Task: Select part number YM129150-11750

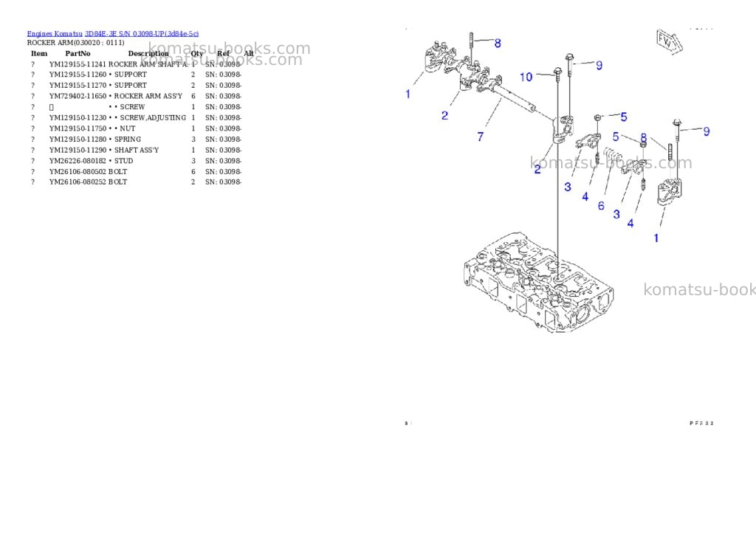Action: (x=78, y=128)
